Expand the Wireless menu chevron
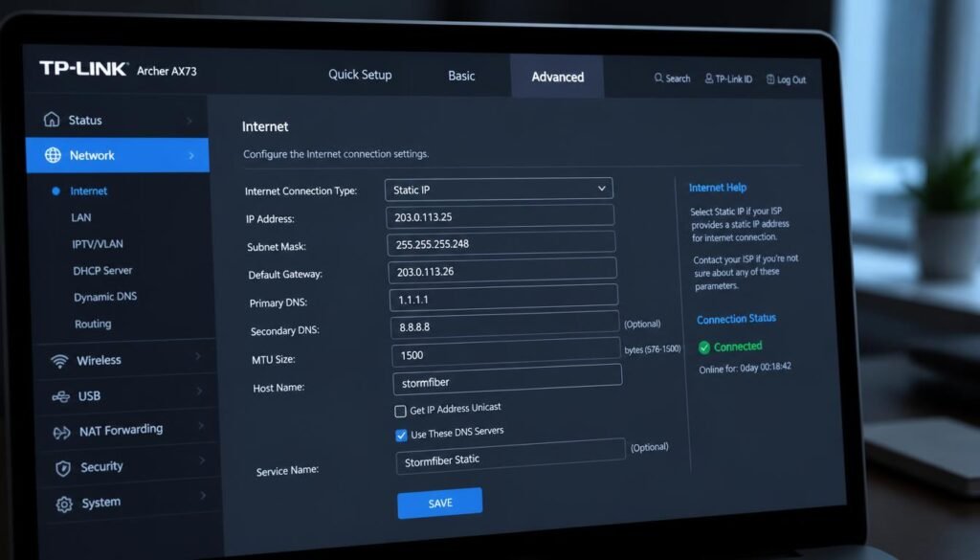This screenshot has height=560, width=980. pos(197,356)
